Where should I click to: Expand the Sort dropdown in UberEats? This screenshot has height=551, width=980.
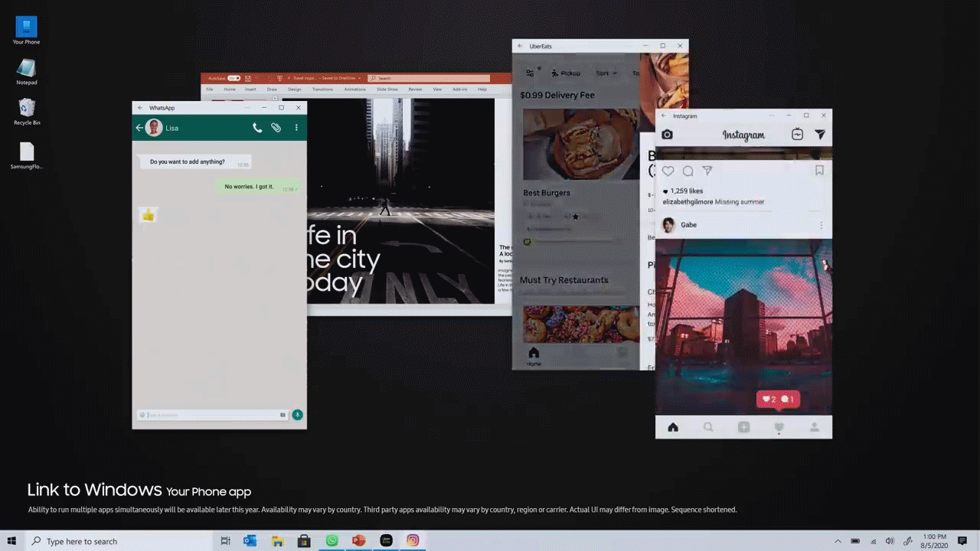click(606, 73)
